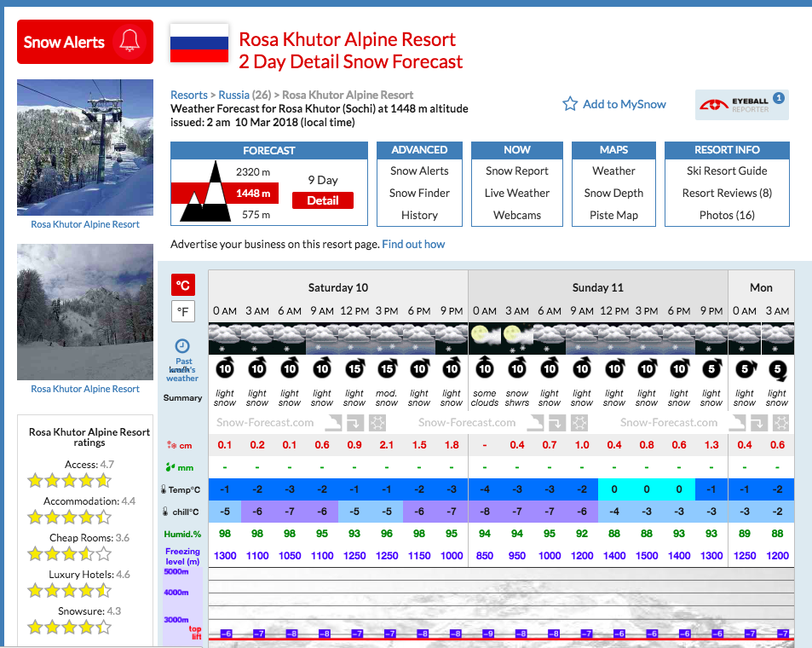The image size is (812, 648).
Task: Click Saturday 0 AM weather icon
Action: 224,339
